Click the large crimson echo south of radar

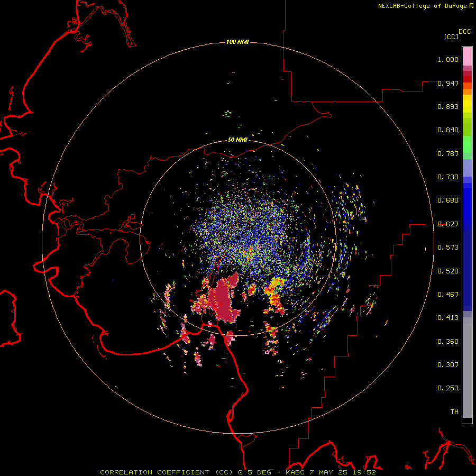coord(224,299)
